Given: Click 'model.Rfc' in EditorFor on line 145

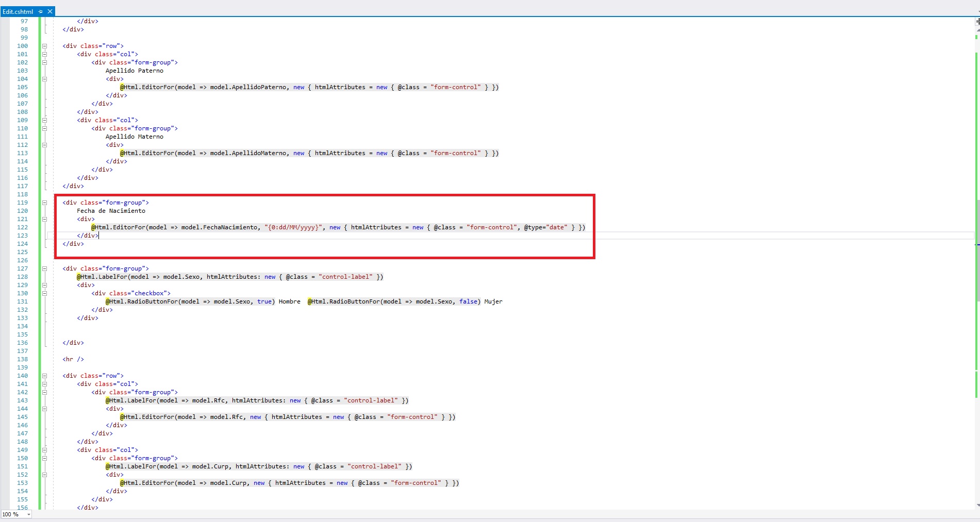Looking at the screenshot, I should pos(226,417).
